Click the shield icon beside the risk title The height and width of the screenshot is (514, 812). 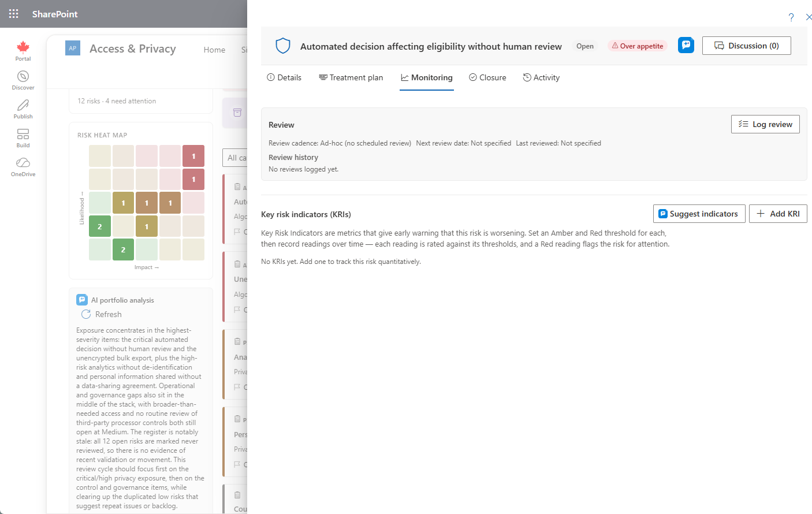pos(282,46)
